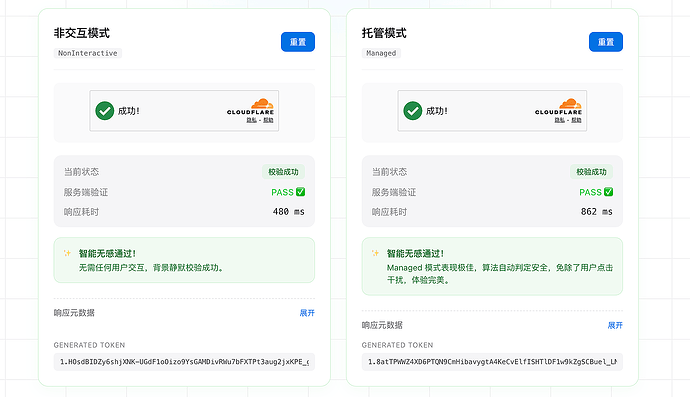Click the green success checkmark in the NonInteractive widget

(105, 111)
